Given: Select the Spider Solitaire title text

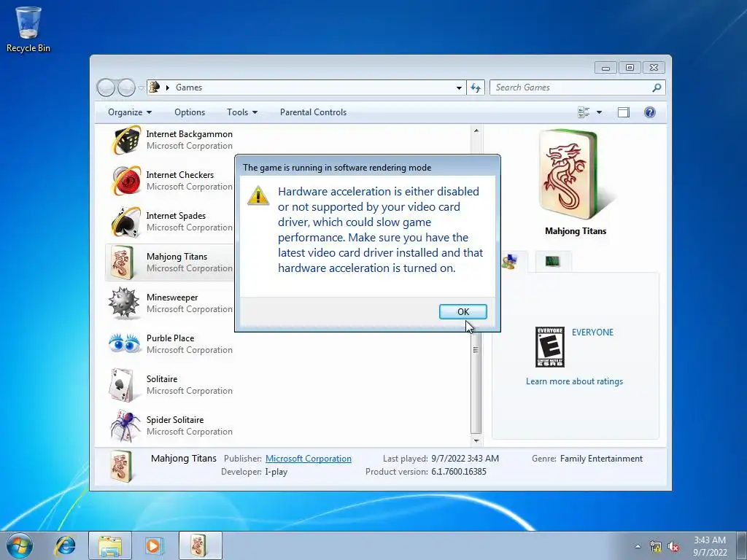Looking at the screenshot, I should pos(175,420).
